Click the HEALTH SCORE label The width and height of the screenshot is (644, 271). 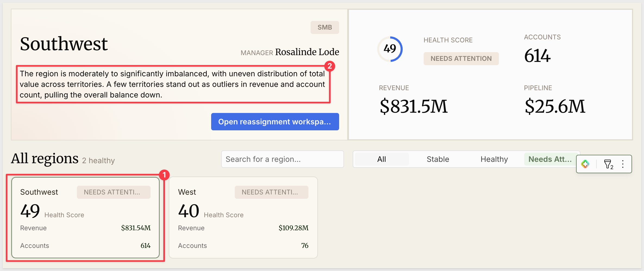(448, 40)
